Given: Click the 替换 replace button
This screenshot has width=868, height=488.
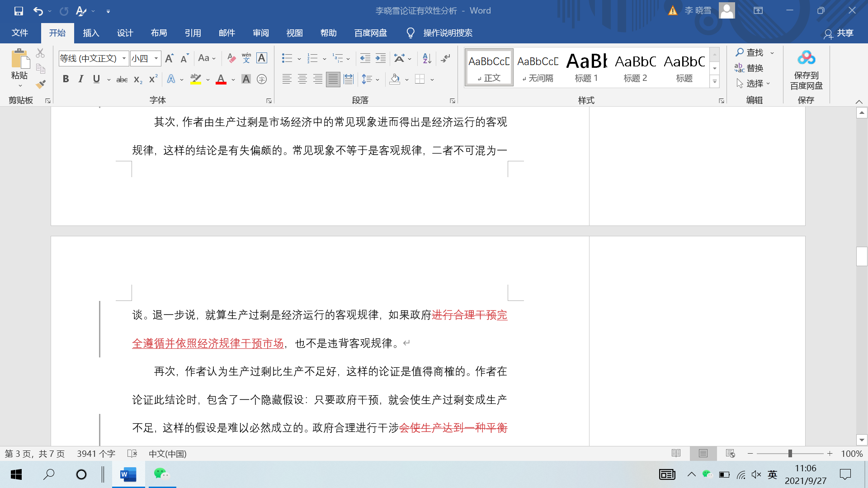Looking at the screenshot, I should tap(750, 68).
